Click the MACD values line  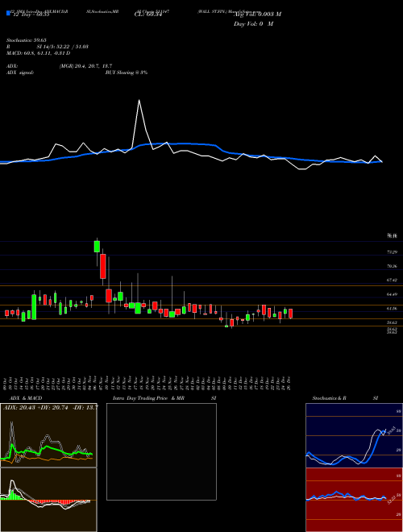39,53
